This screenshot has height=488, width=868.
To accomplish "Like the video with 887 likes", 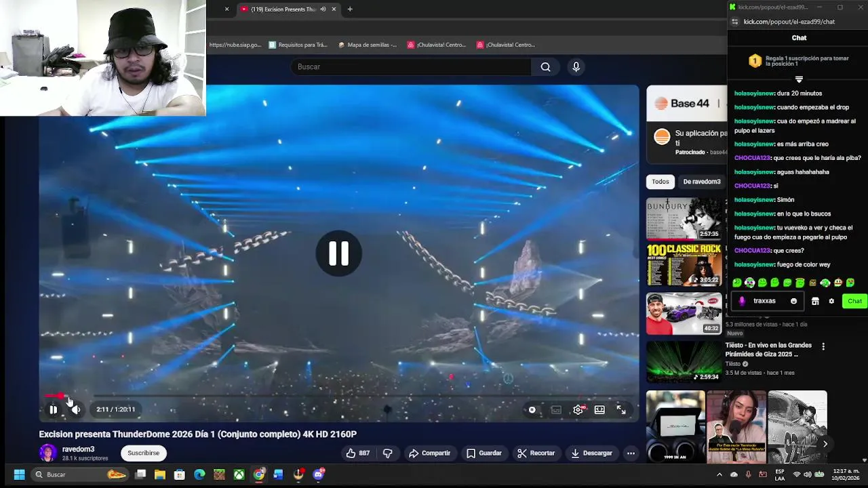I will pos(358,453).
